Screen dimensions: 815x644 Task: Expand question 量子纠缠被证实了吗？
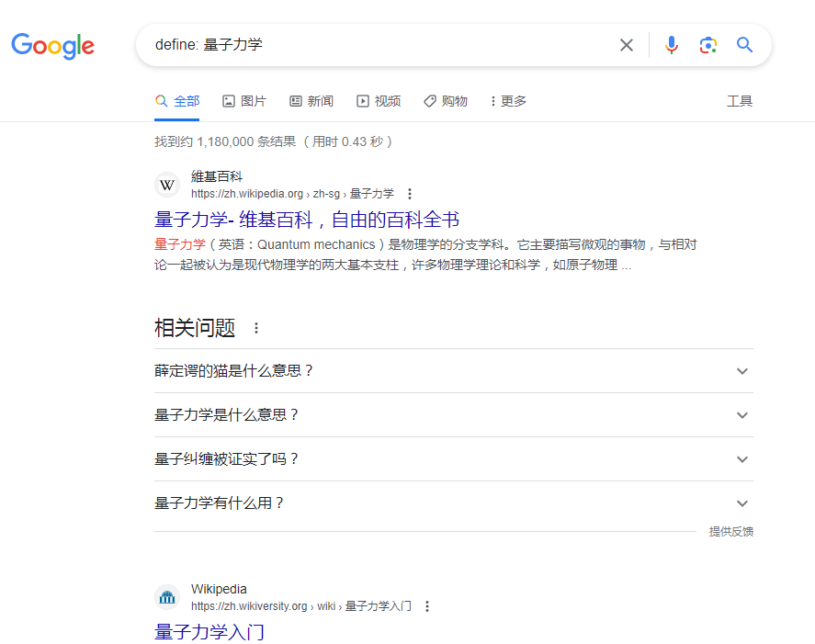[742, 459]
